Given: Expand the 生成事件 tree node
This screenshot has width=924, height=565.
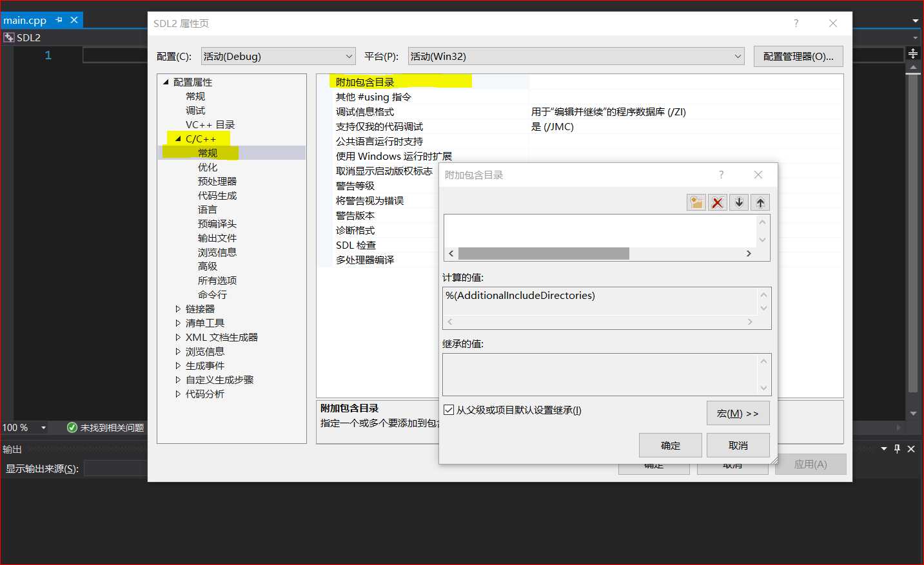Looking at the screenshot, I should (178, 365).
